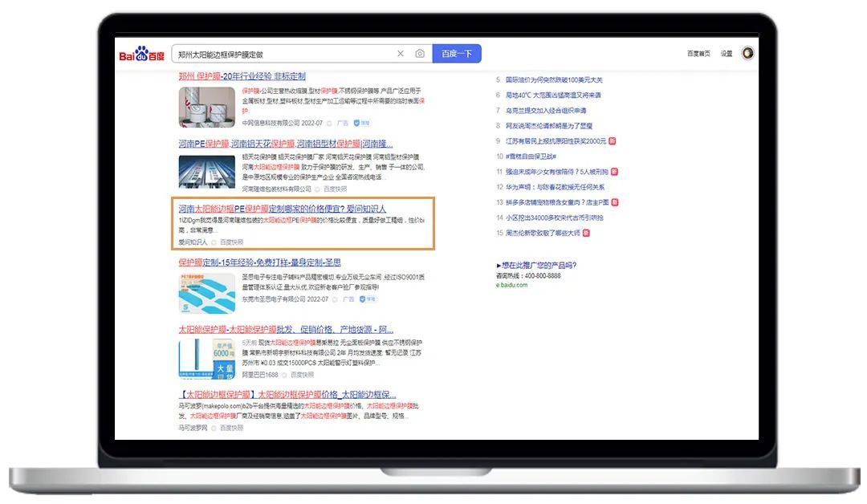Open the e.baidu.com link
Screen dimensions: 867x504
511,285
